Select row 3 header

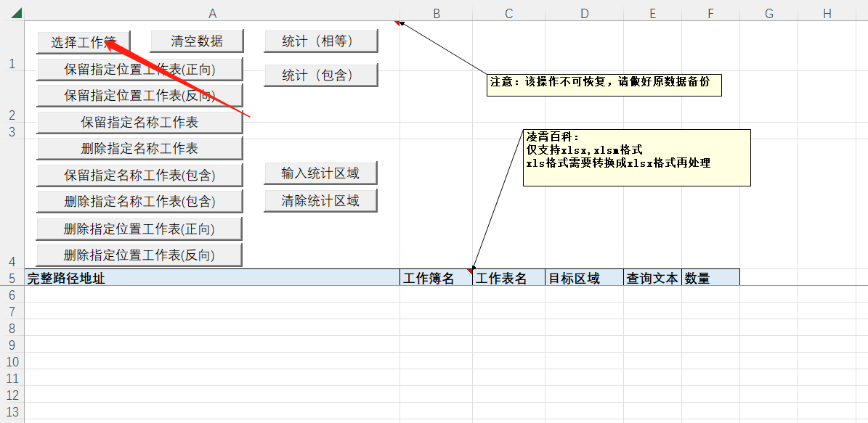pyautogui.click(x=12, y=131)
